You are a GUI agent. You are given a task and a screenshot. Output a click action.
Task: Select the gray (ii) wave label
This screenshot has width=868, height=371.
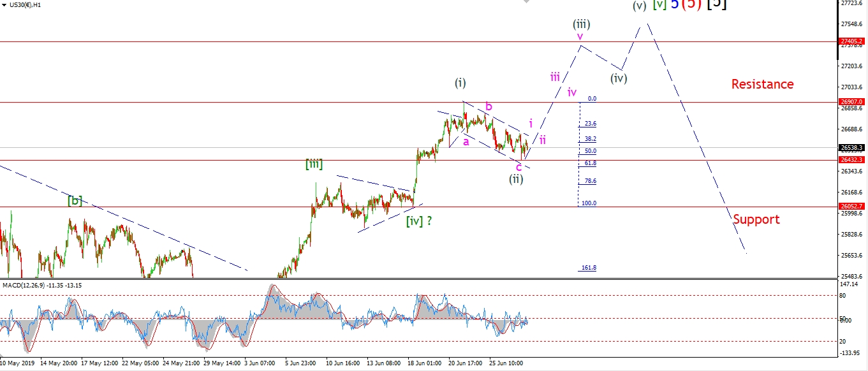pos(516,179)
